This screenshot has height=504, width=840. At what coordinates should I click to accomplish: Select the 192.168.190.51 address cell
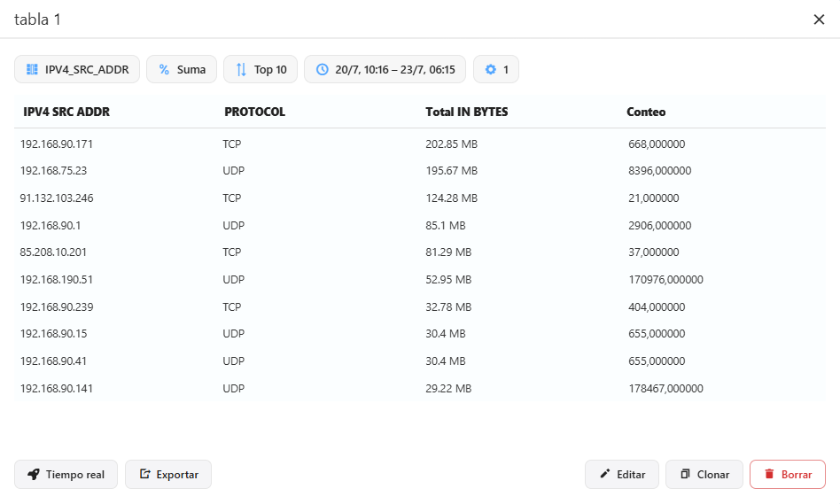pos(56,280)
